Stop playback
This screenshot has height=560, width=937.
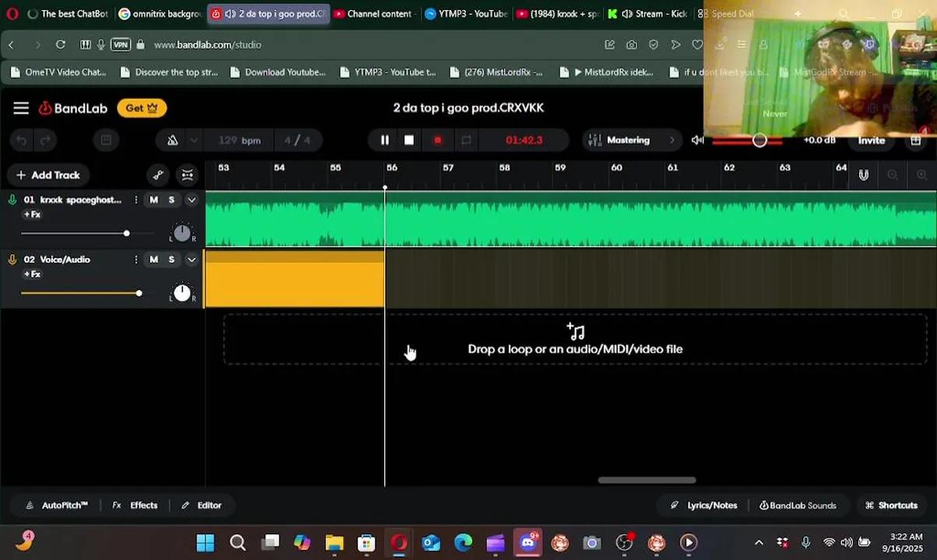click(x=409, y=140)
